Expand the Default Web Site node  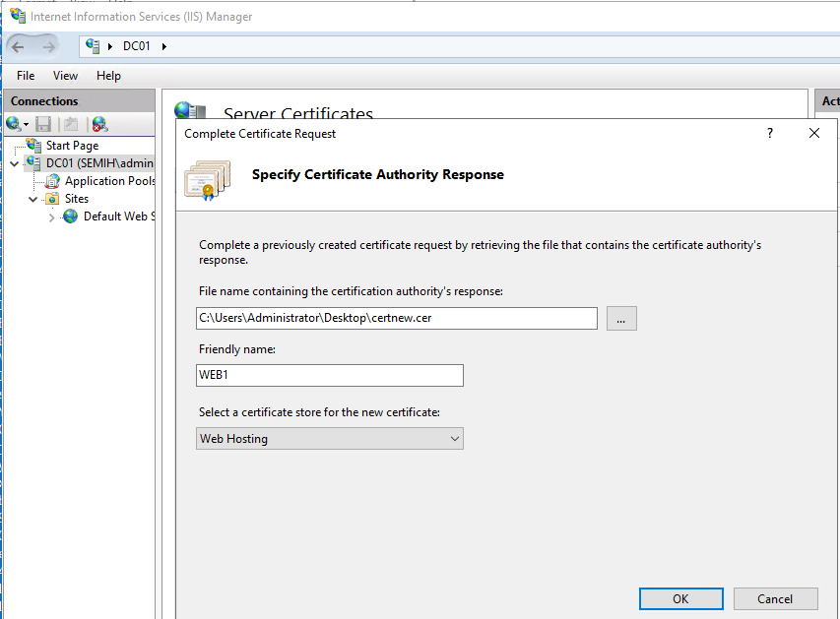[x=52, y=217]
